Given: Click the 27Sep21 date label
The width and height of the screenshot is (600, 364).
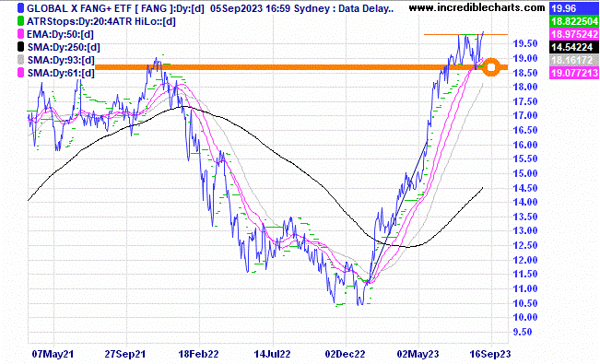Looking at the screenshot, I should tap(125, 354).
